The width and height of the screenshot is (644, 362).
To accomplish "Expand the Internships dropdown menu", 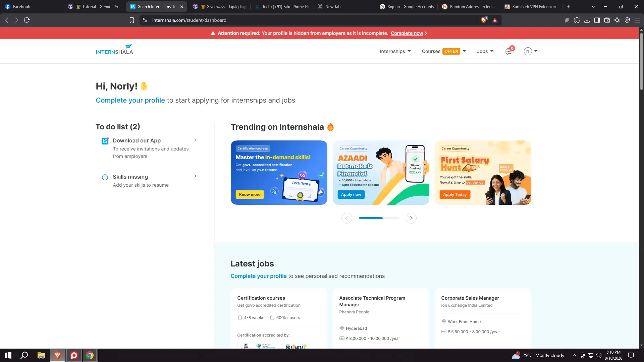I will [395, 51].
